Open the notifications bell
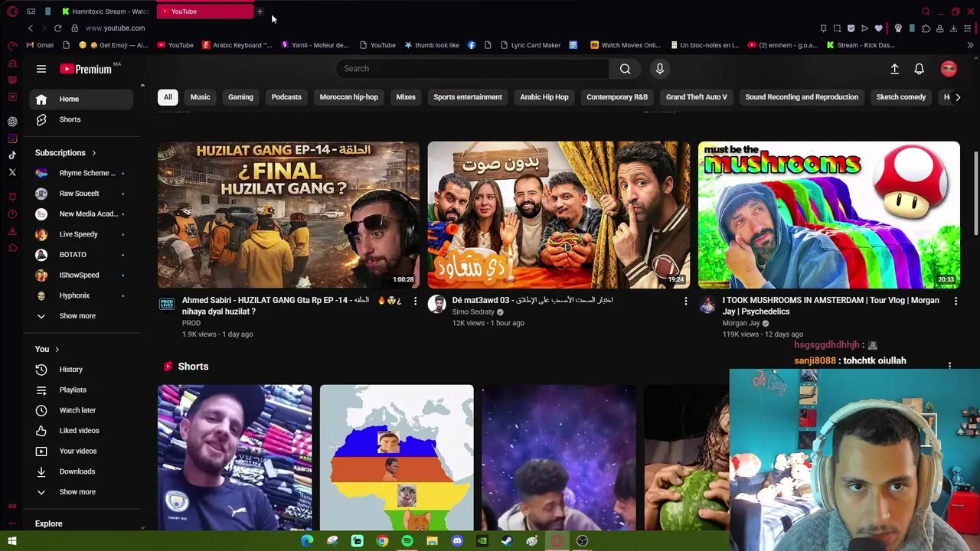The image size is (980, 551). 919,69
